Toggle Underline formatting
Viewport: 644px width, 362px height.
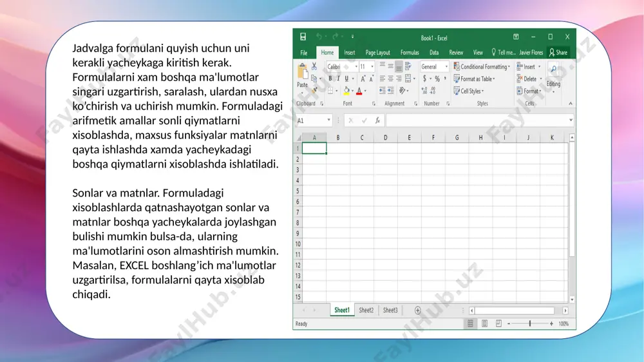point(346,79)
